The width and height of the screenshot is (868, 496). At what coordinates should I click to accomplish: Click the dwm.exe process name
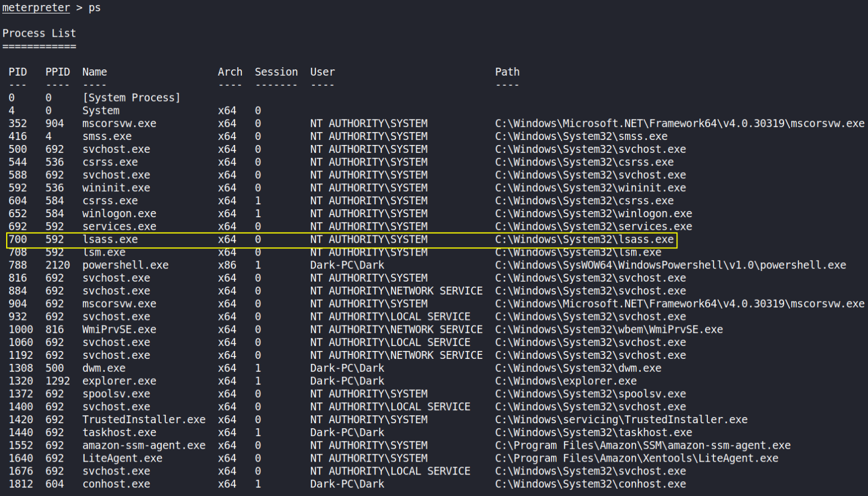coord(104,368)
